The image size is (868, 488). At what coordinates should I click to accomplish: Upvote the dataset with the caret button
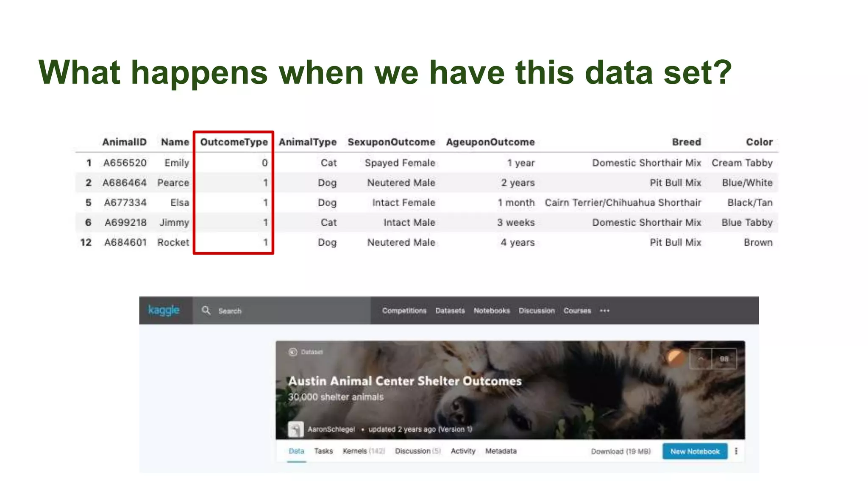tap(701, 359)
